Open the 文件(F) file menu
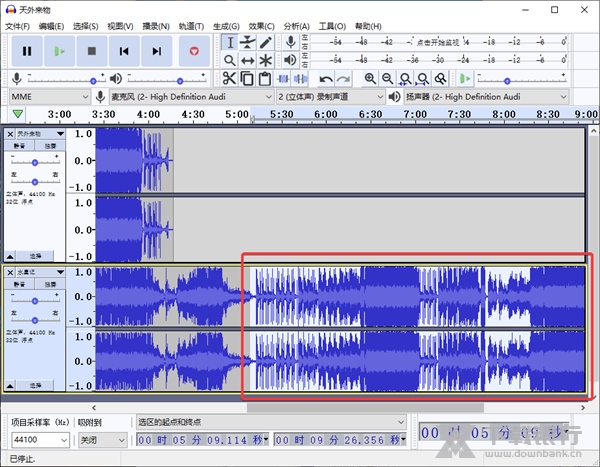The image size is (600, 467). (18, 25)
